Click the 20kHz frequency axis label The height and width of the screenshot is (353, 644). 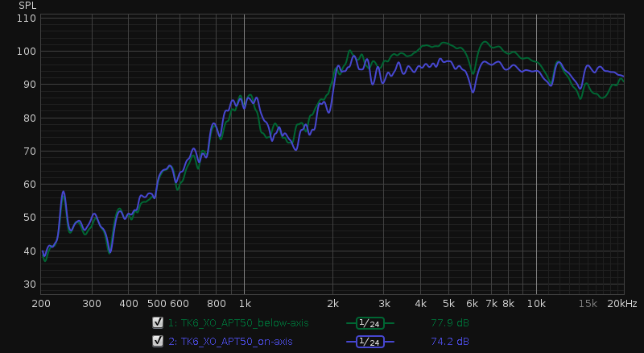pyautogui.click(x=622, y=304)
